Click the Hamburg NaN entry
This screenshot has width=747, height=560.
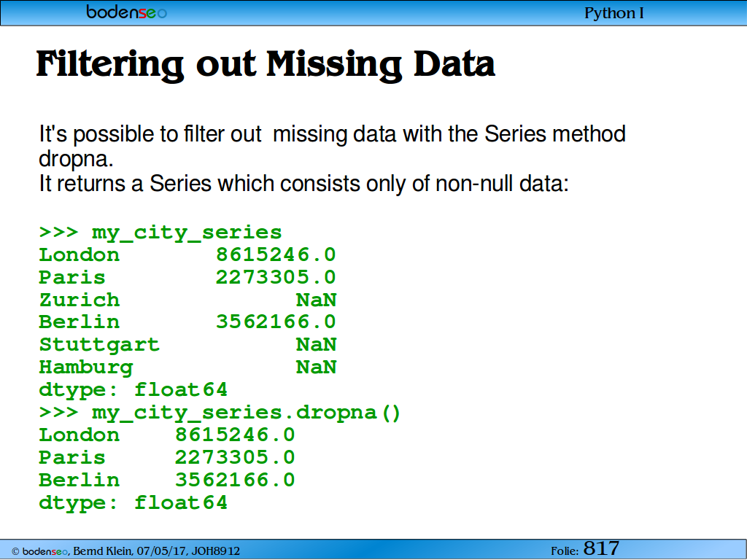[187, 367]
